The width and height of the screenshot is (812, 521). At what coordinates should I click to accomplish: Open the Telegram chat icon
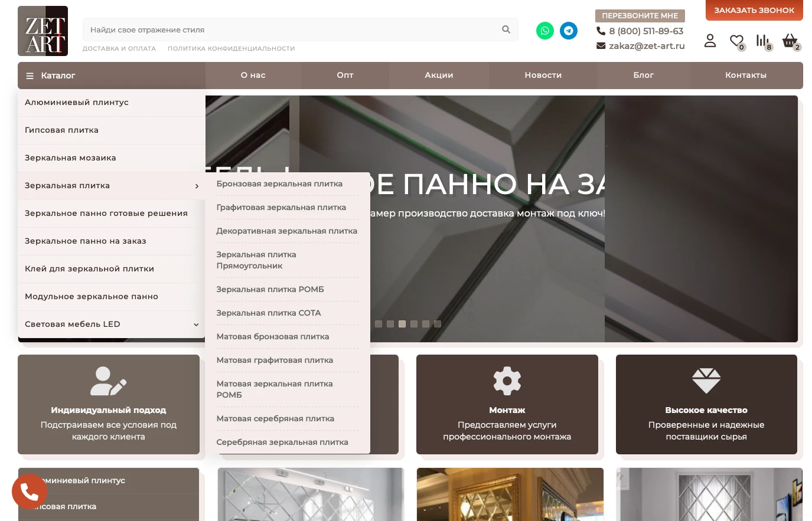[569, 31]
